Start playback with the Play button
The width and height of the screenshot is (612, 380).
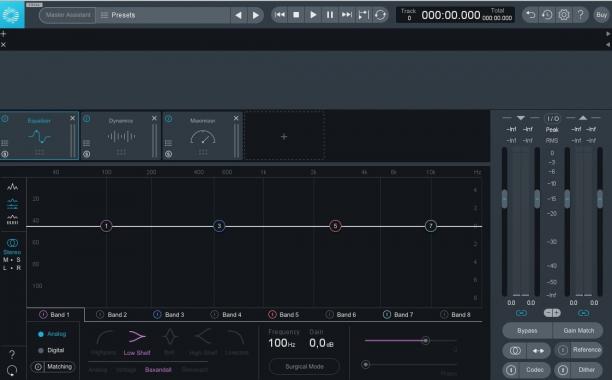313,15
